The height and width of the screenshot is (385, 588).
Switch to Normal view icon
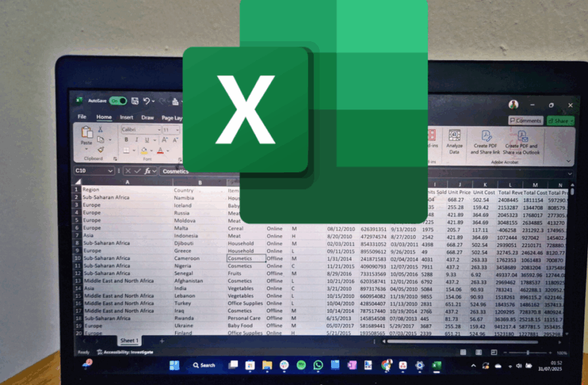coord(463,353)
